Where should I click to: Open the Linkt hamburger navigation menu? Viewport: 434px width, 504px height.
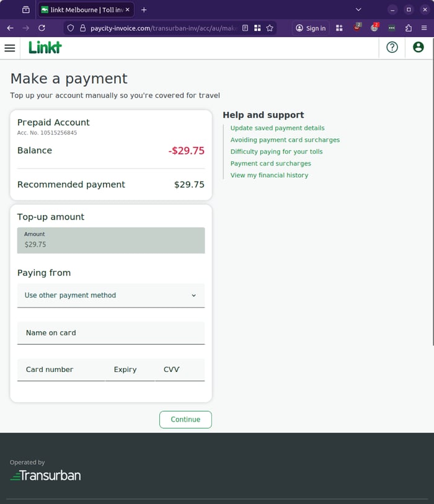[x=10, y=48]
